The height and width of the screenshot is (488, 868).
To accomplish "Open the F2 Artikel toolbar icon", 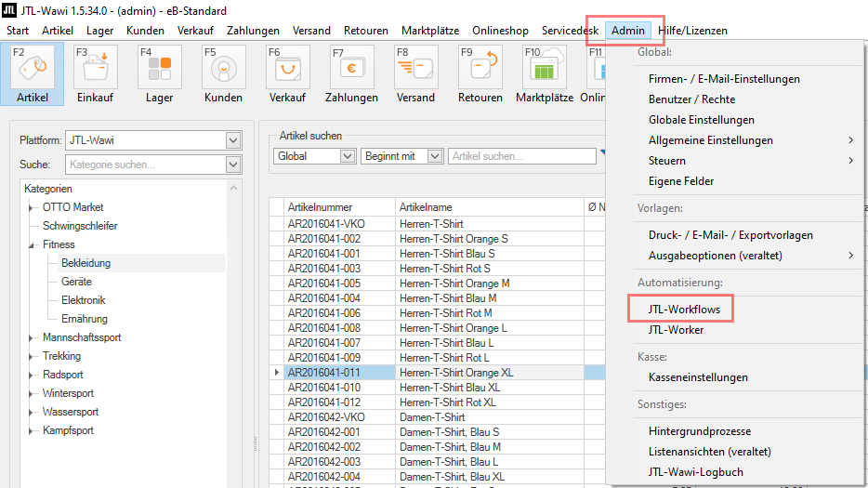I will 33,74.
